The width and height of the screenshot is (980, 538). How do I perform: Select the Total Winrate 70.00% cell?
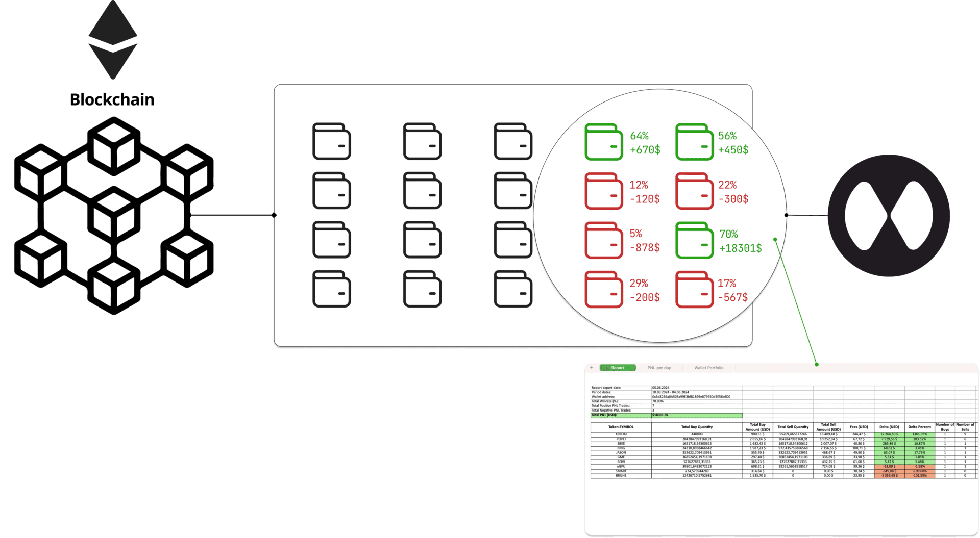click(697, 401)
